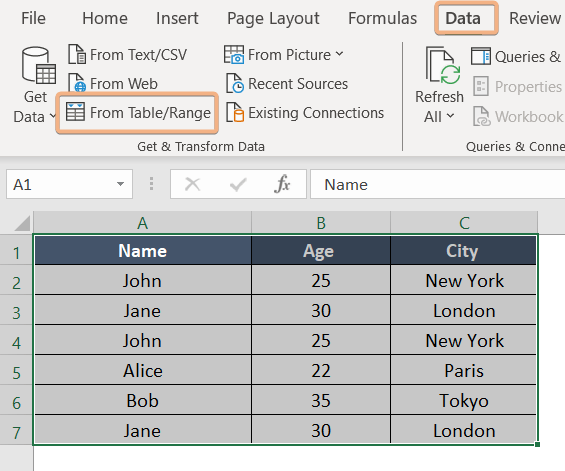
Task: Expand the Name Box dropdown arrow
Action: (120, 184)
